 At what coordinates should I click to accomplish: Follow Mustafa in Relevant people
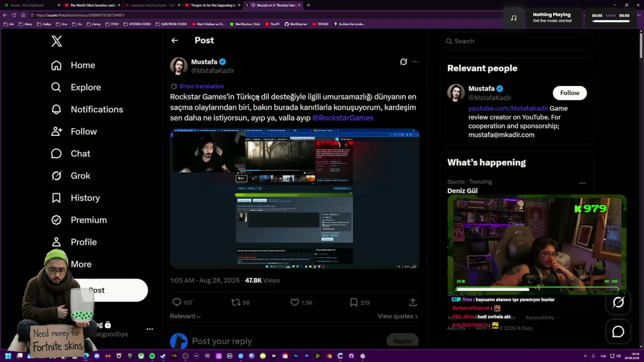pyautogui.click(x=570, y=93)
